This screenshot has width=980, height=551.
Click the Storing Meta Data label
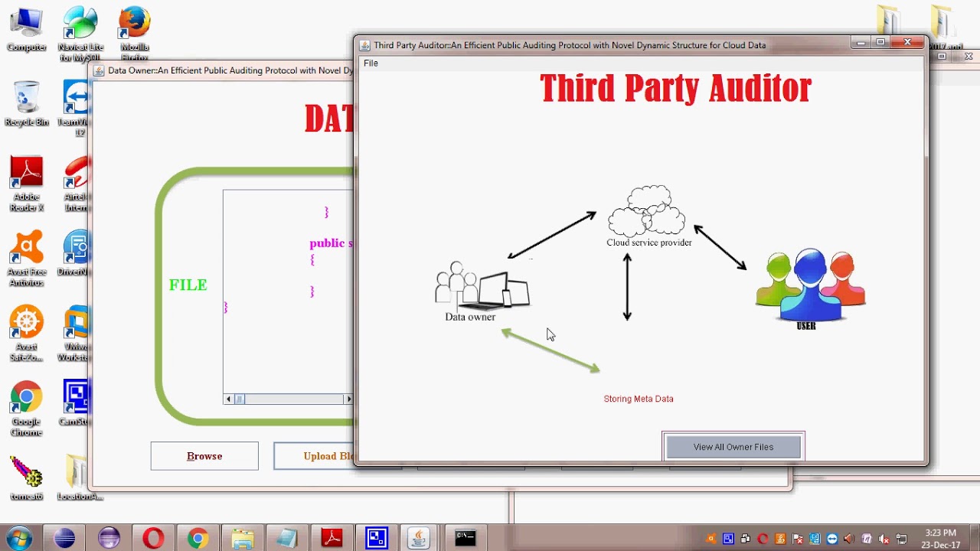click(639, 399)
